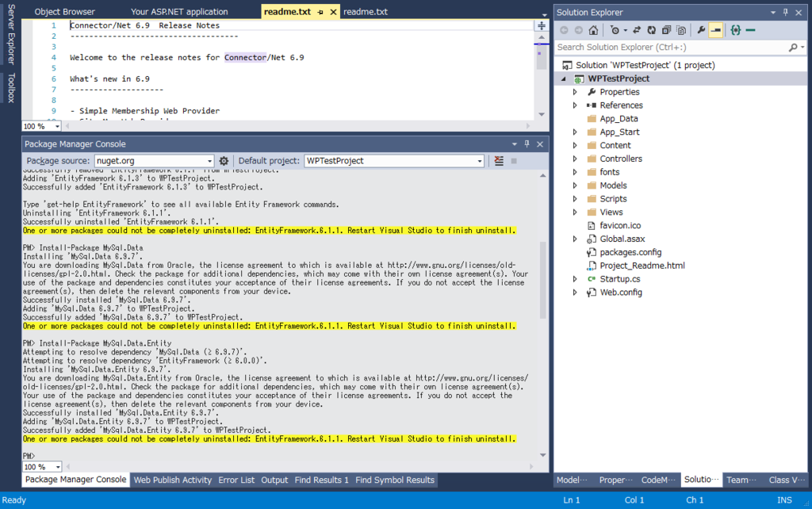Screen dimensions: 812x509
Task: Toggle the highlighted Preview Selected Items button
Action: pyautogui.click(x=716, y=30)
